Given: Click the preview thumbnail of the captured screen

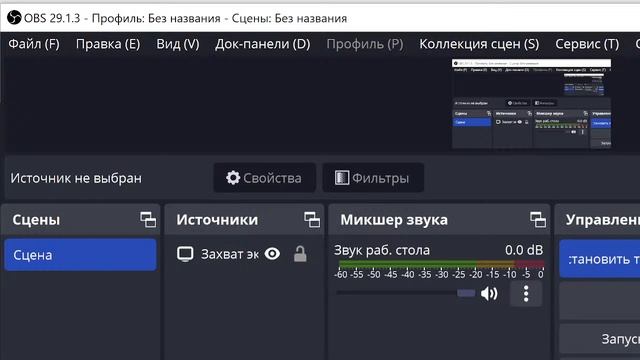Looking at the screenshot, I should tap(531, 104).
